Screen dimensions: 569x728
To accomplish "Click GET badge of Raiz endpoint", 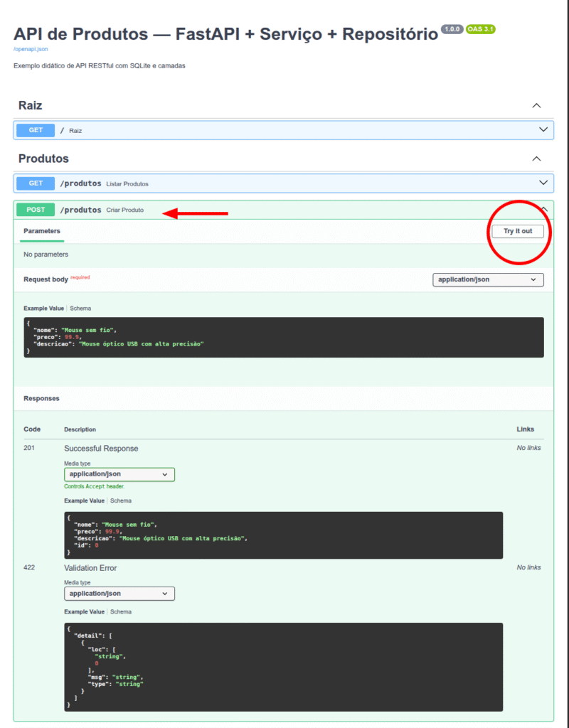I will pos(36,130).
